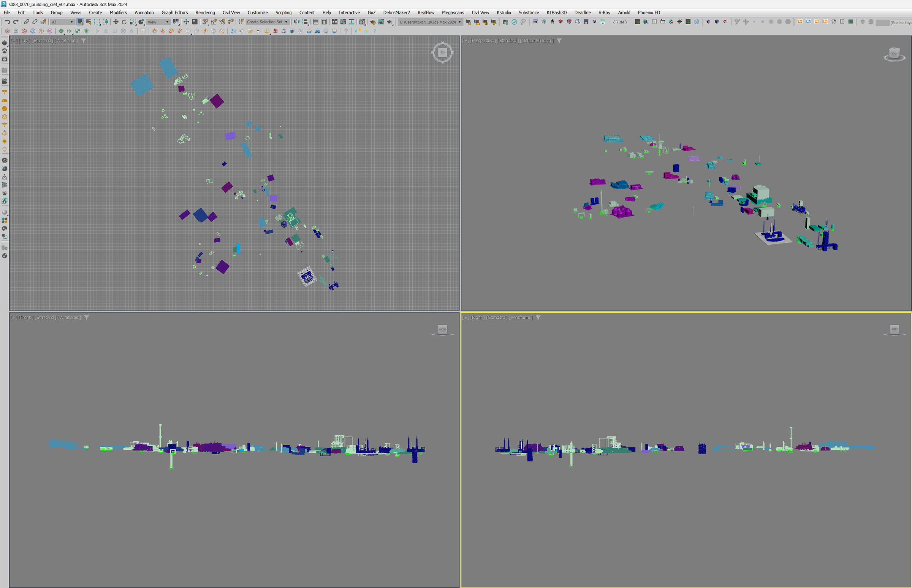Click Perspective label in viewport header

tap(483, 41)
